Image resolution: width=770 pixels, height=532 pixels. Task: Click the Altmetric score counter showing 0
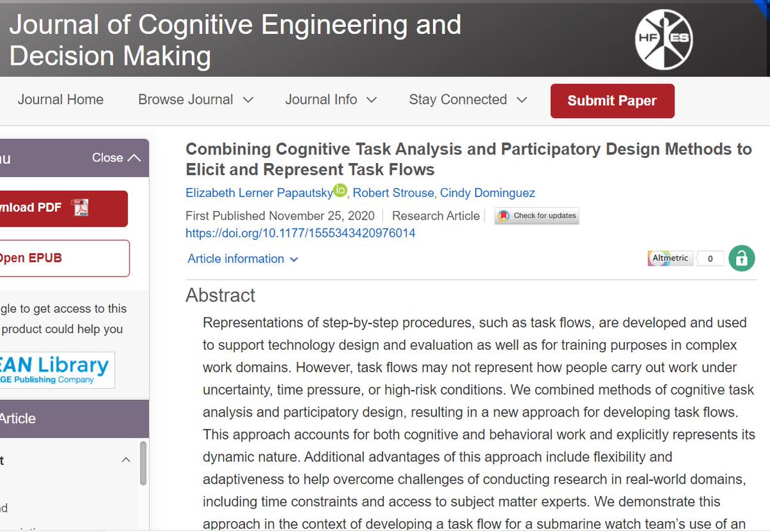[x=710, y=258]
